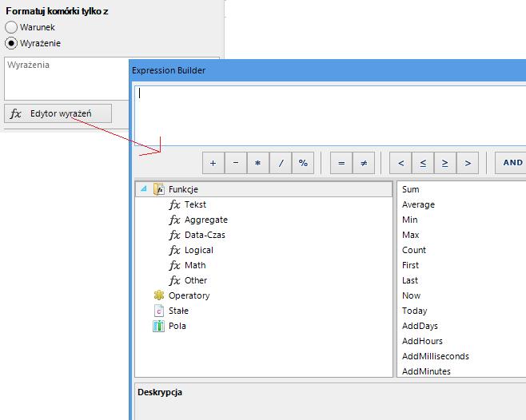This screenshot has height=420, width=526.
Task: Click the Operatory star icon
Action: [158, 295]
